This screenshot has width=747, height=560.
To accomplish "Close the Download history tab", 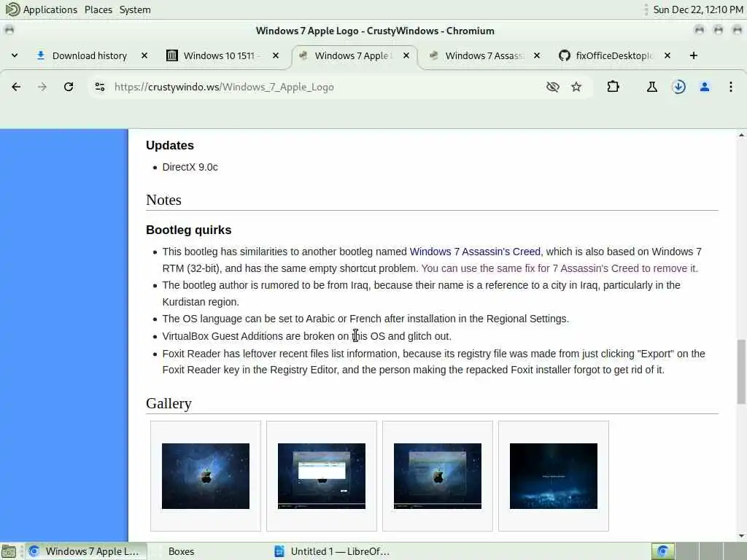I will pyautogui.click(x=144, y=55).
